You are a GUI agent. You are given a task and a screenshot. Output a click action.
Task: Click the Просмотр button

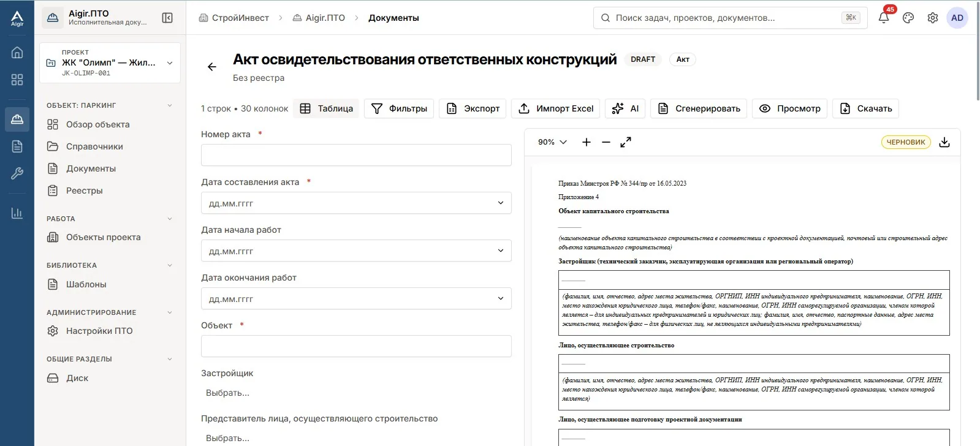tap(790, 108)
